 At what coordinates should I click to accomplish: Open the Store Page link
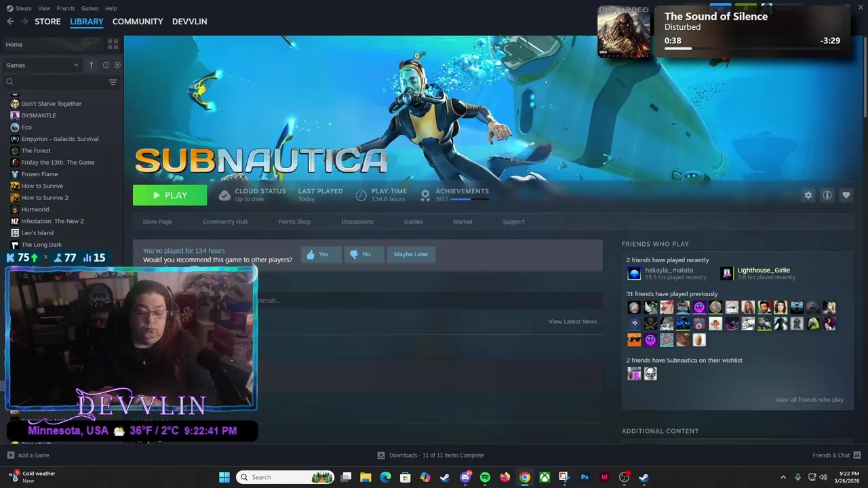[157, 222]
